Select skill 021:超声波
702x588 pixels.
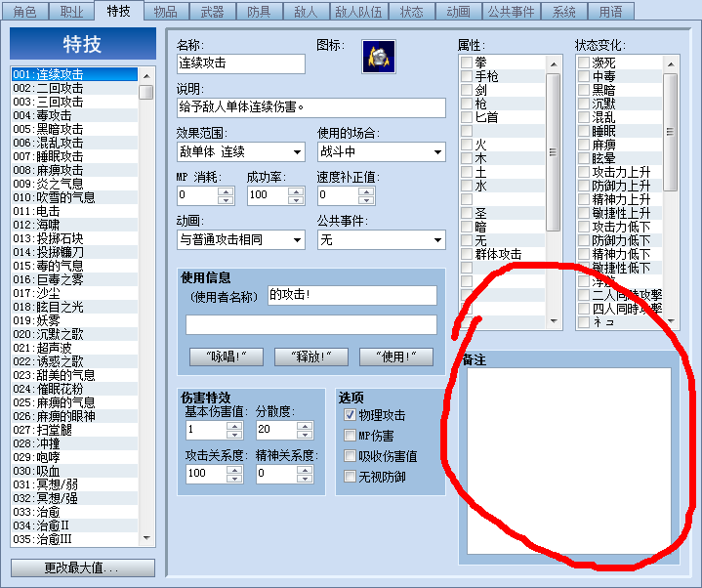74,348
